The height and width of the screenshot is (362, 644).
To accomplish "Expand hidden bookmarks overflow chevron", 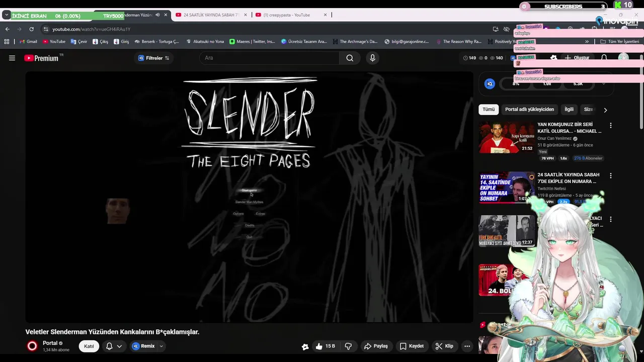I will tap(587, 42).
